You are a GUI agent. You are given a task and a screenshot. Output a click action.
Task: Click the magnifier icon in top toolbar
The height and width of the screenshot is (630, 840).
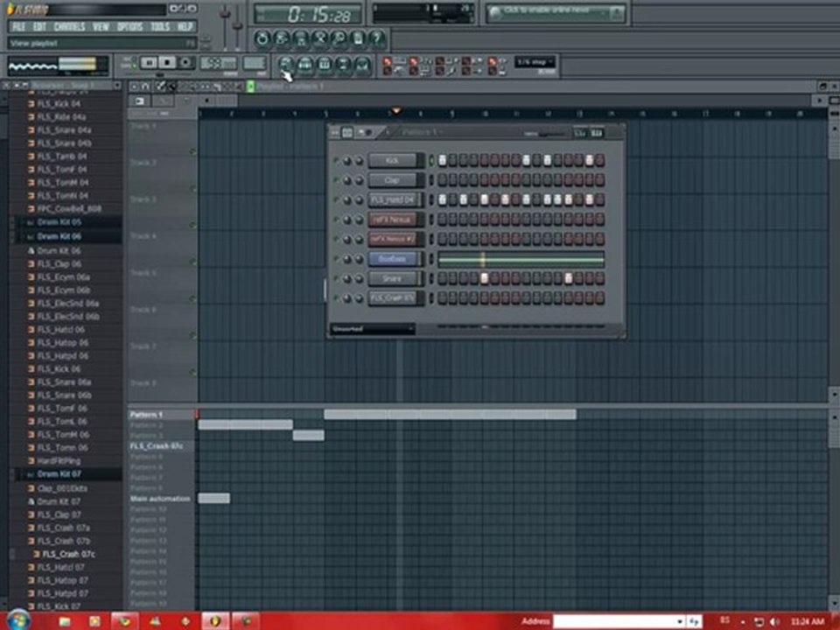click(339, 38)
